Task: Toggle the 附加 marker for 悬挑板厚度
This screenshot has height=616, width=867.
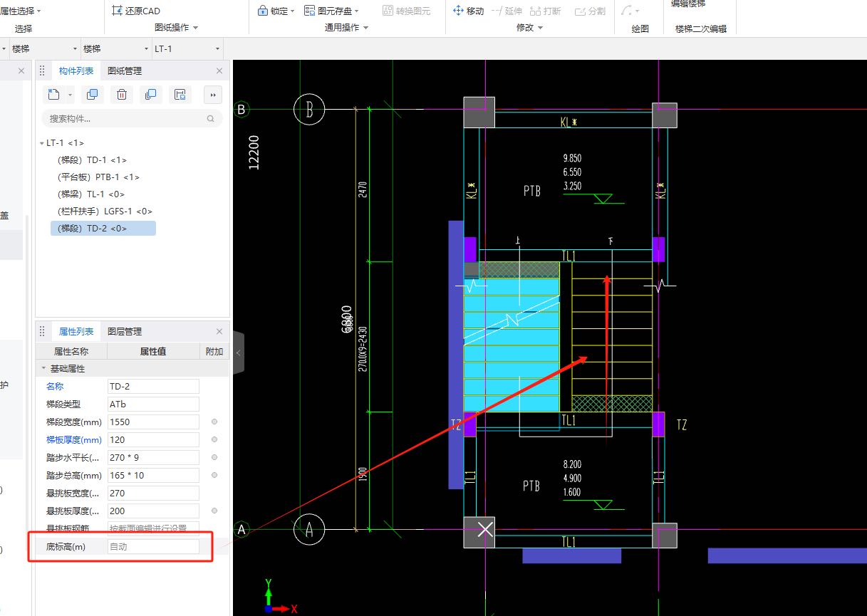Action: [214, 511]
